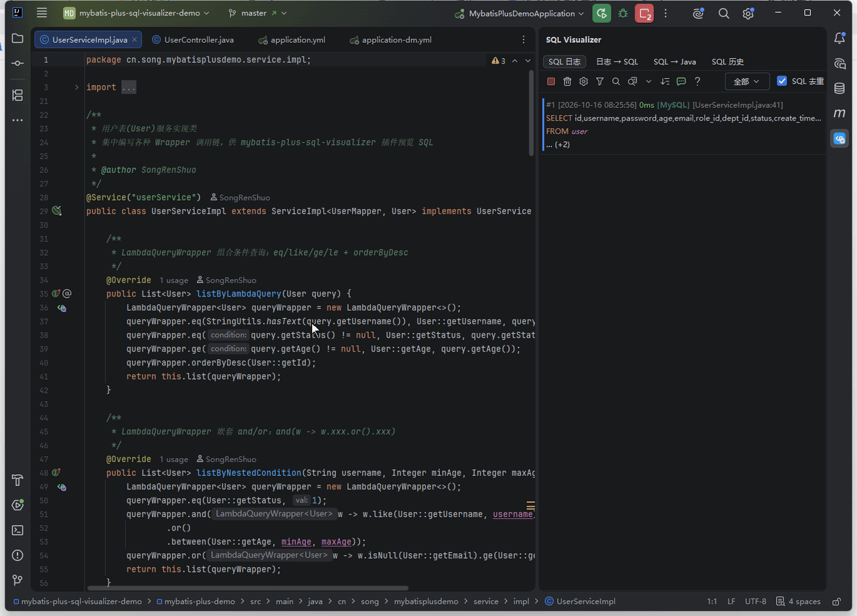Open the master branch dropdown
857x616 pixels.
258,13
